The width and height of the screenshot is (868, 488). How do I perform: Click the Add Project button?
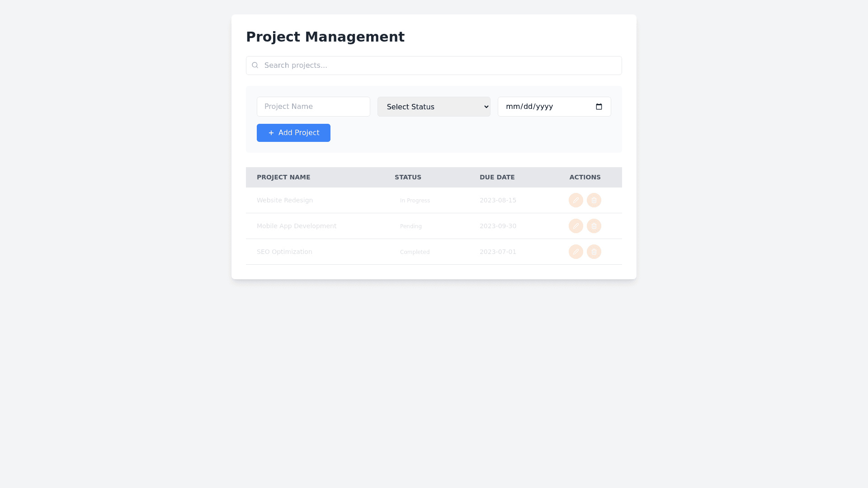pyautogui.click(x=293, y=133)
